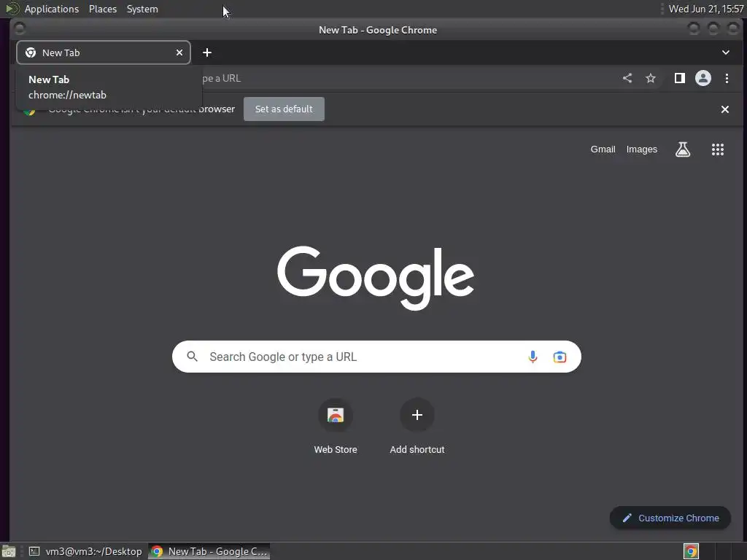
Task: Open the profile avatar menu
Action: [x=703, y=78]
